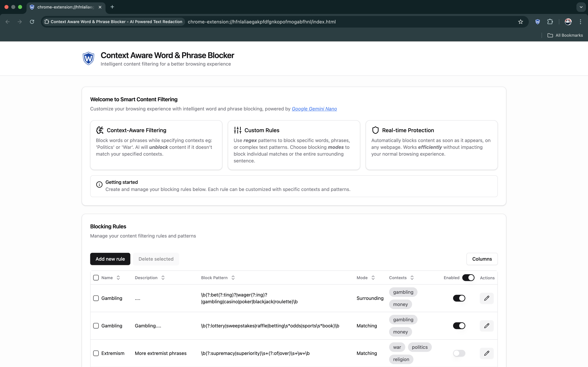The width and height of the screenshot is (588, 367).
Task: Reload the page using the refresh icon
Action: click(x=32, y=22)
